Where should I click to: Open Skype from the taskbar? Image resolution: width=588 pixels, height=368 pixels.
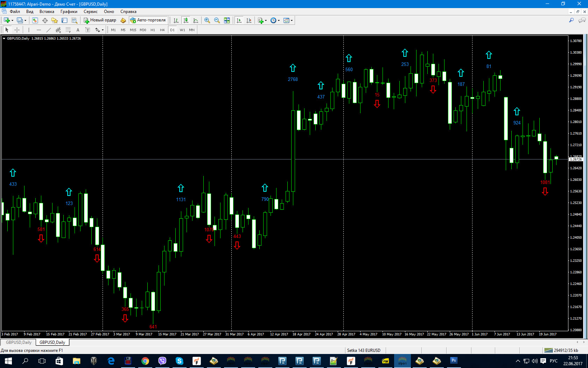(x=179, y=361)
